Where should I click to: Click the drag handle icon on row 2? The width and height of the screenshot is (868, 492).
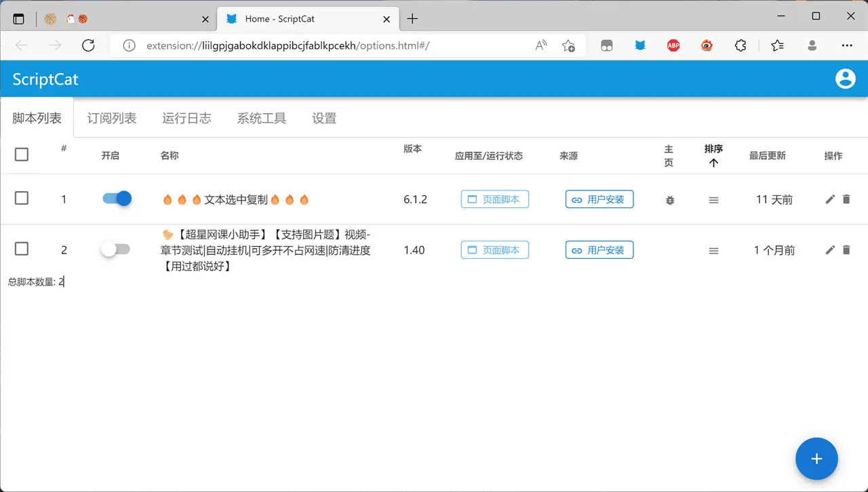point(713,251)
